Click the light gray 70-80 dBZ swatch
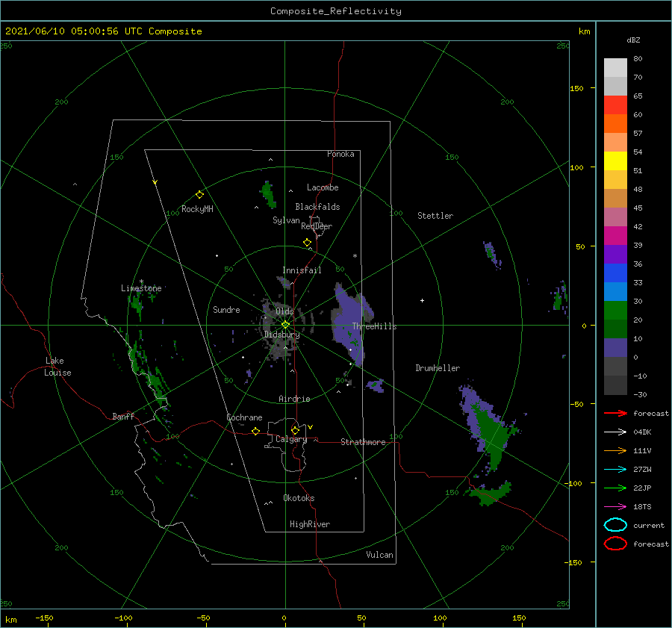672x628 pixels. click(x=615, y=68)
